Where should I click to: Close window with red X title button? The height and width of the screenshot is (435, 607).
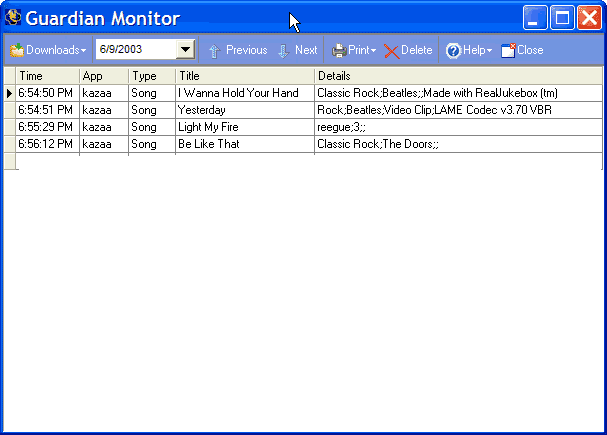(589, 17)
